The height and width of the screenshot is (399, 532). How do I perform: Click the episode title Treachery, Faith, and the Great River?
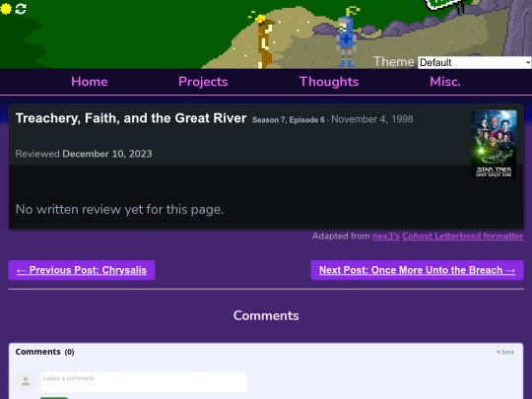tap(131, 118)
